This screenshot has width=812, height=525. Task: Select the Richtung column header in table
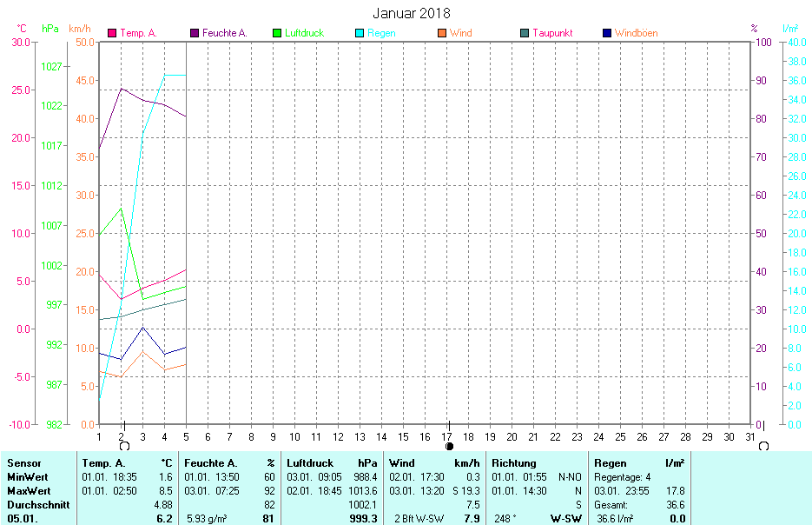[514, 463]
